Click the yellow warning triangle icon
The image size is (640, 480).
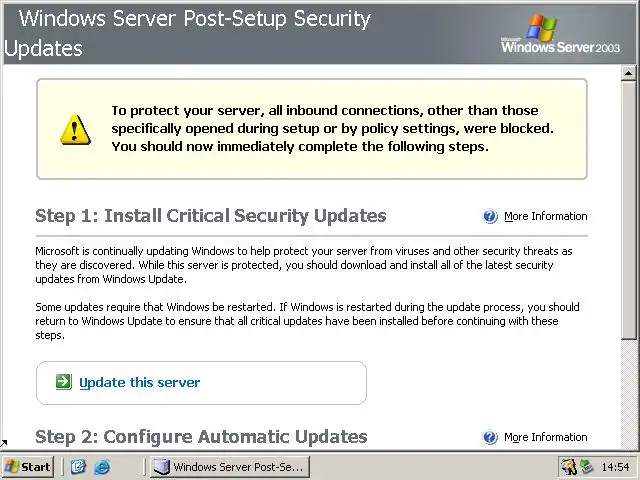tap(74, 129)
